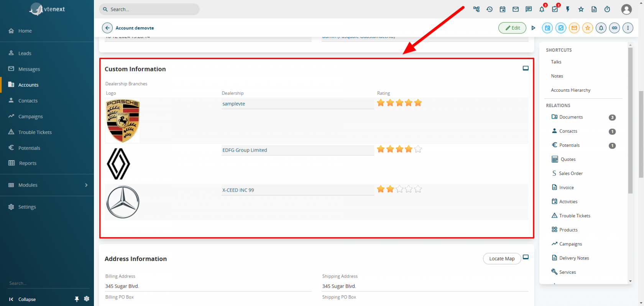Click the green Edit button
This screenshot has height=306, width=644.
(512, 28)
